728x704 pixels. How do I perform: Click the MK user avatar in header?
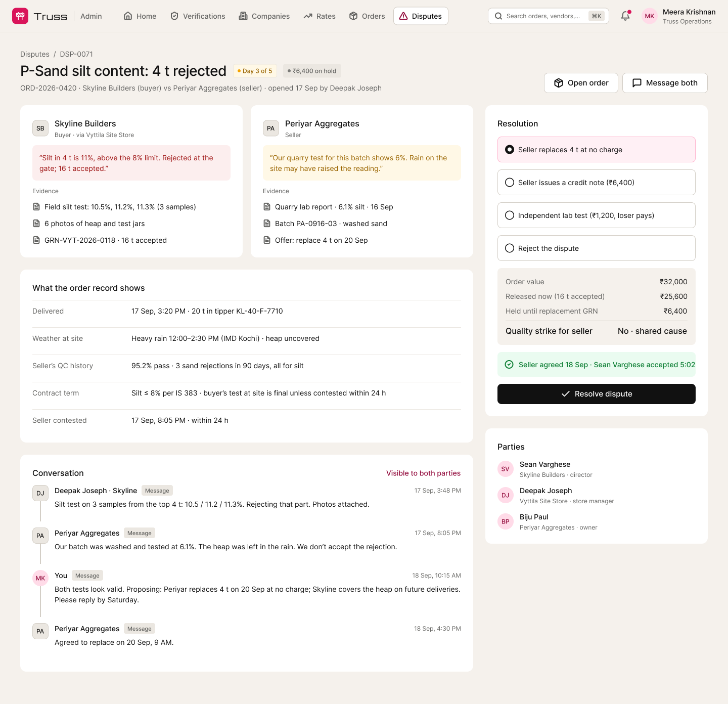click(x=650, y=16)
